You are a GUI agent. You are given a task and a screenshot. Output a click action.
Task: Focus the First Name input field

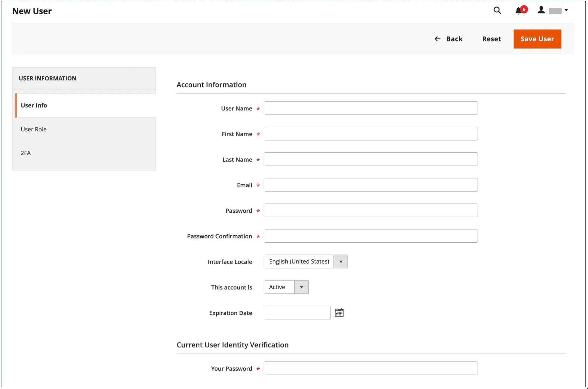371,134
